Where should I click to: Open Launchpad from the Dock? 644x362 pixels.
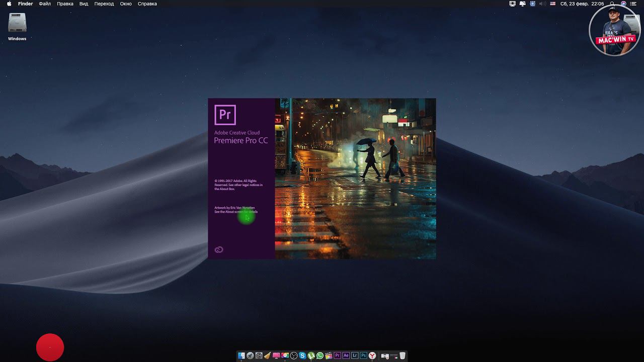click(x=250, y=355)
